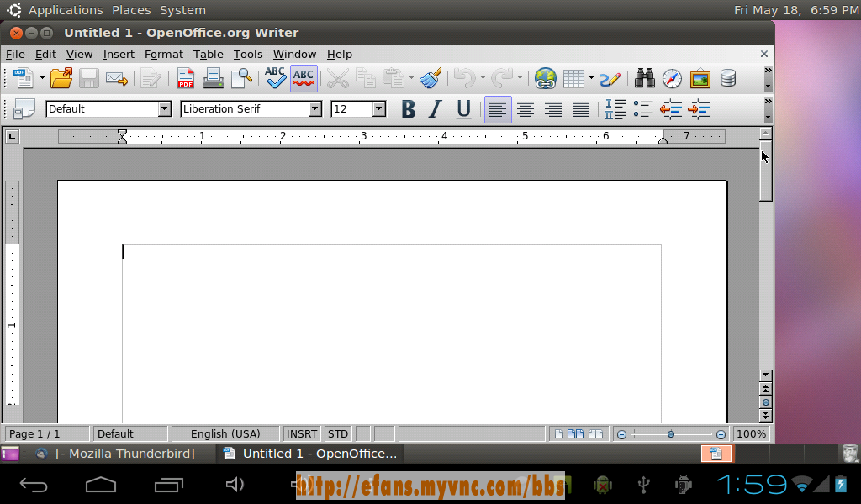
Task: Set Align Left paragraph alignment
Action: (498, 109)
